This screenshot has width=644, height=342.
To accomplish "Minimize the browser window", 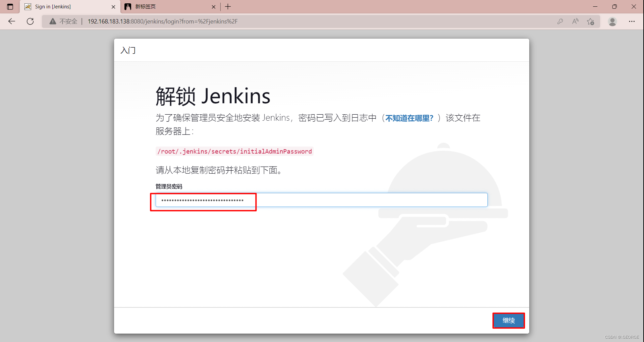I will (595, 7).
